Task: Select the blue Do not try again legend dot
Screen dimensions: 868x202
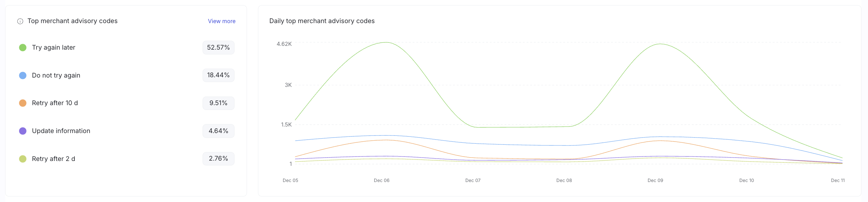Action: click(x=22, y=75)
